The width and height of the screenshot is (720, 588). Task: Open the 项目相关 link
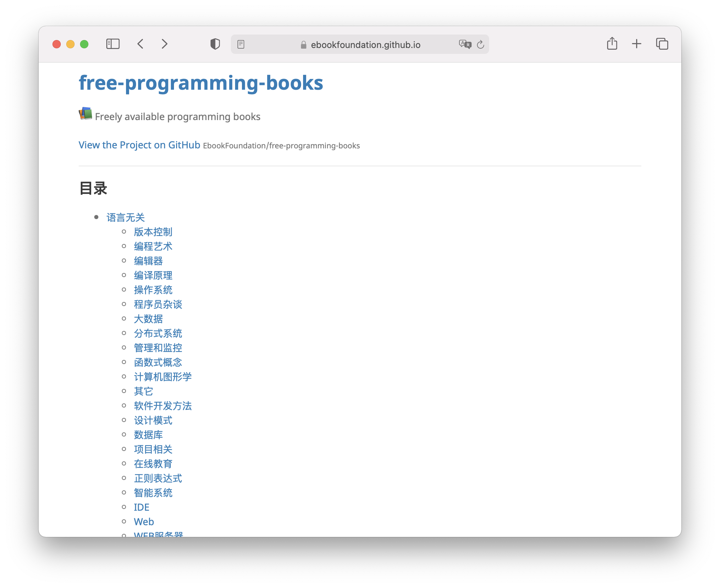[x=153, y=449]
